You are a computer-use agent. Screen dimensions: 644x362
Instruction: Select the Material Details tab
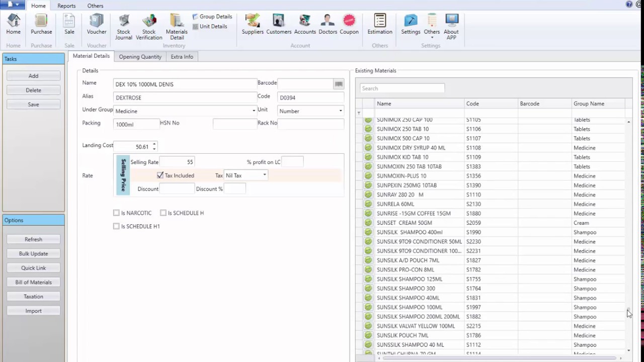(x=91, y=56)
